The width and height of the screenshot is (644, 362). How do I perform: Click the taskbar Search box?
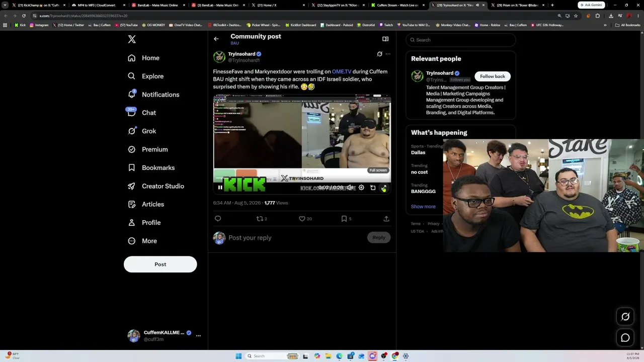click(272, 356)
